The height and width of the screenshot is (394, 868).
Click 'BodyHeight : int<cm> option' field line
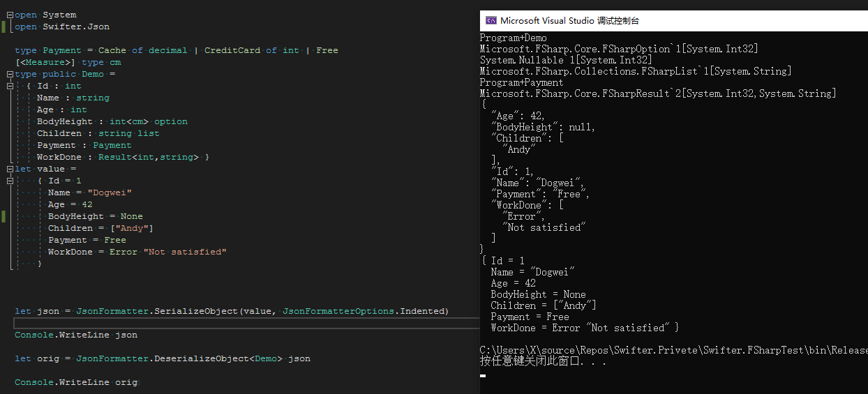[112, 121]
